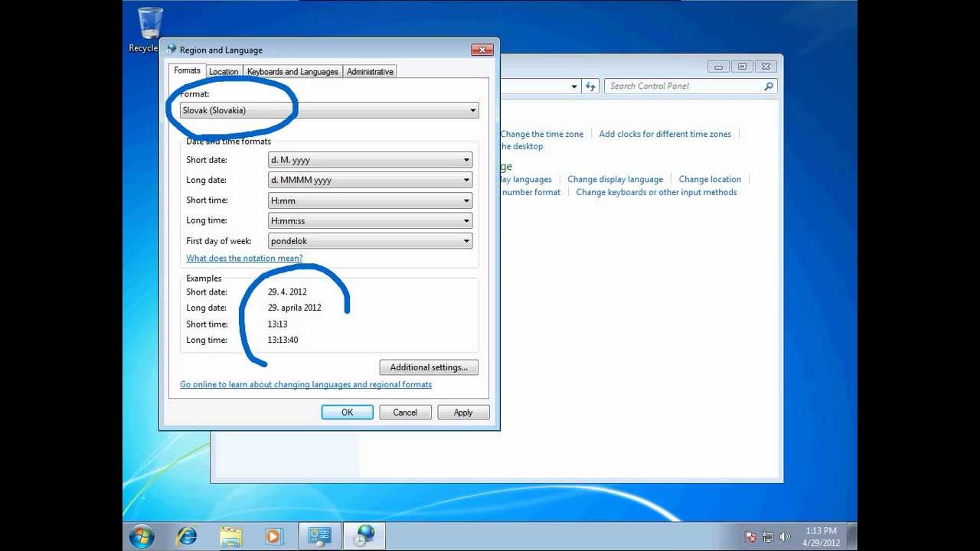Image resolution: width=980 pixels, height=551 pixels.
Task: Switch to the Control Panel taskbar button
Action: point(319,536)
